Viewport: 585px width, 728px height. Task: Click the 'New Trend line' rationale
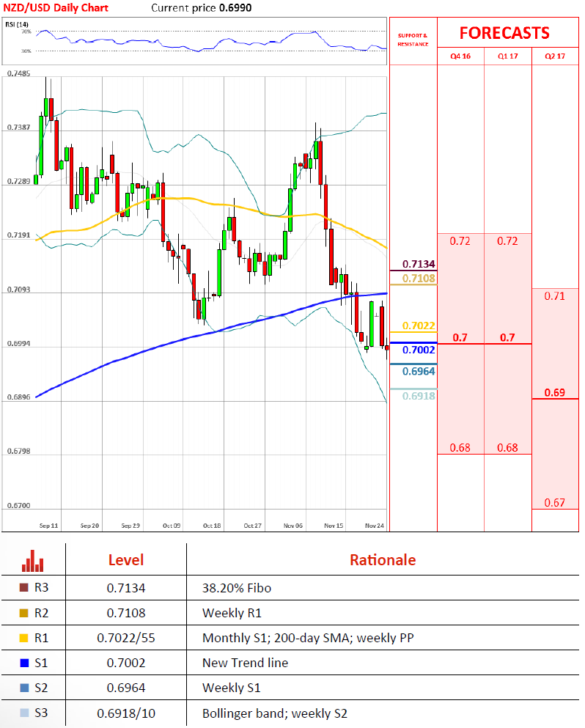click(245, 663)
